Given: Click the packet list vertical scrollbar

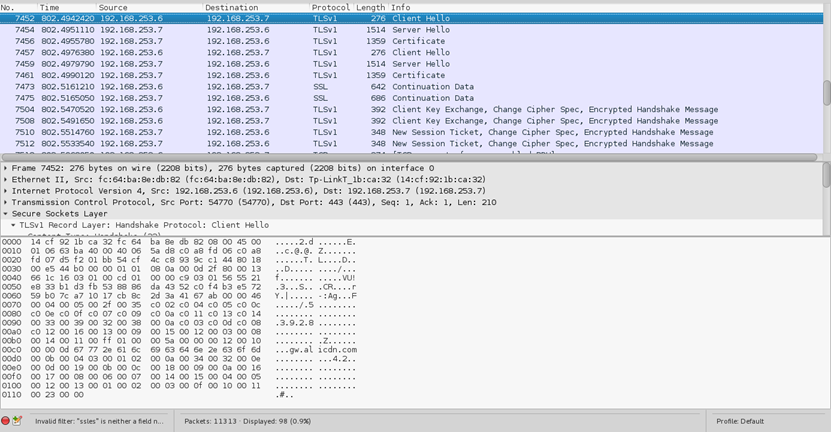Looking at the screenshot, I should tap(826, 90).
